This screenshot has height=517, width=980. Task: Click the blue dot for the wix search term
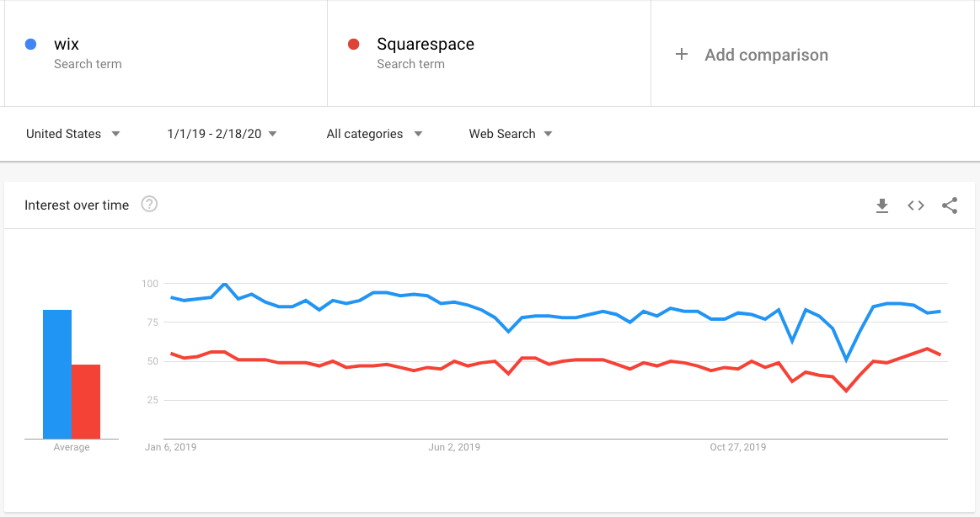[x=31, y=44]
